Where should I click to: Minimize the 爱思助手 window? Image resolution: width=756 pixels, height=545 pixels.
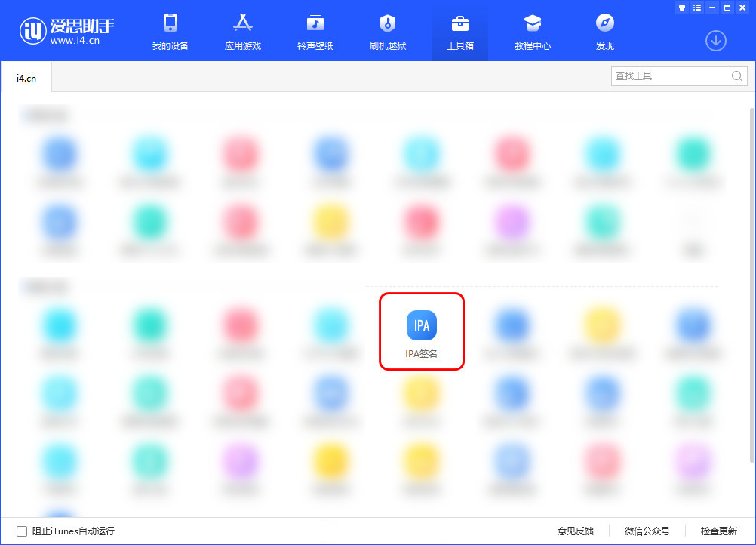coord(712,8)
